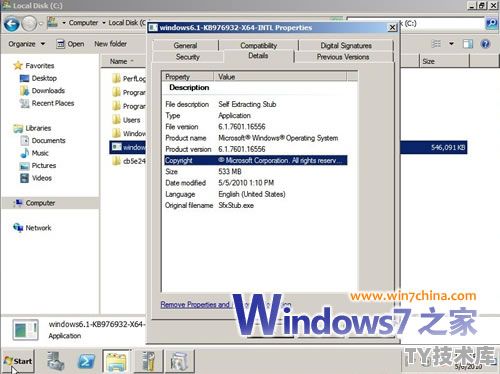Click Computer in the address bar breadcrumb
This screenshot has width=500, height=374.
coord(83,23)
